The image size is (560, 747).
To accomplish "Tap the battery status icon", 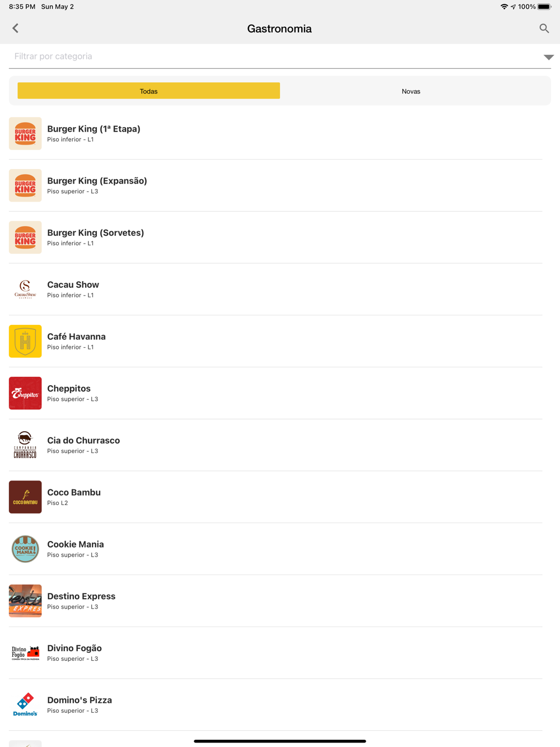I will coord(544,7).
